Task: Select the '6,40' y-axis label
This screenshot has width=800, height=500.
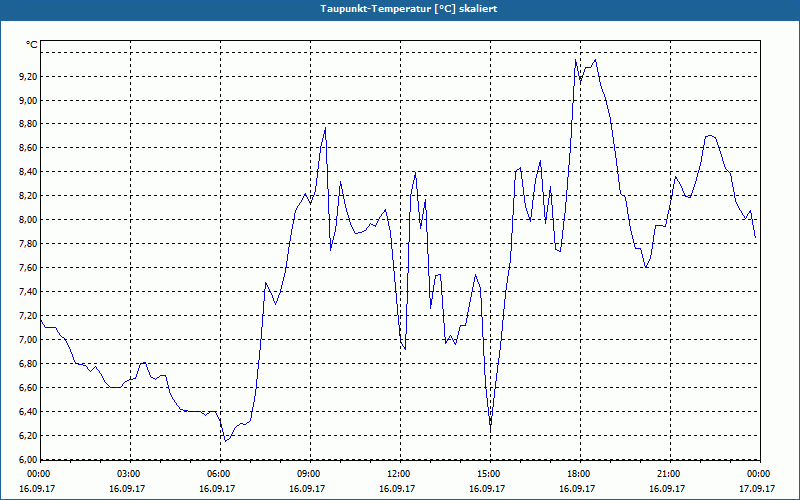Action: pyautogui.click(x=28, y=412)
